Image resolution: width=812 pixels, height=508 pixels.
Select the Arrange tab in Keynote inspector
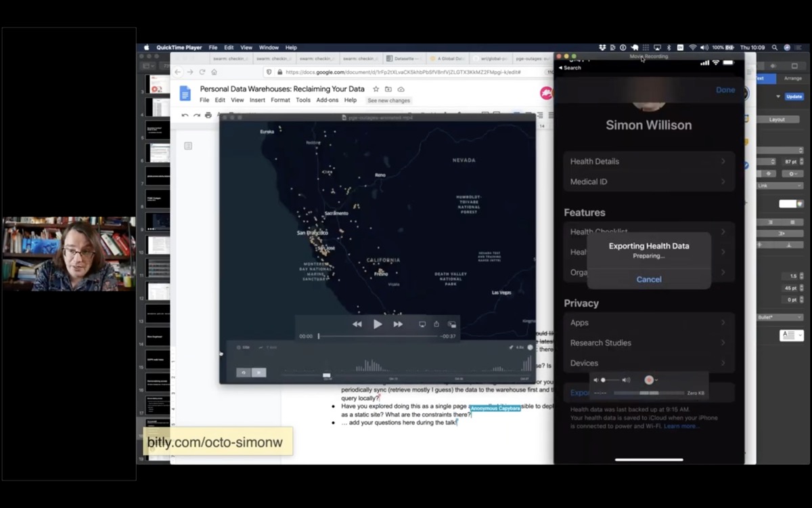[792, 79]
